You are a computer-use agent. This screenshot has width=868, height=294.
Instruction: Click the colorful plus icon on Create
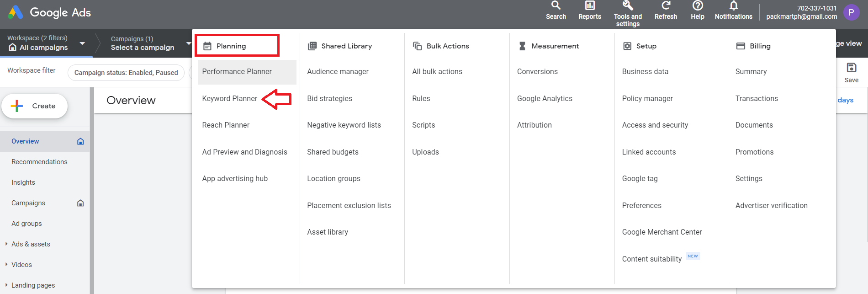tap(17, 106)
